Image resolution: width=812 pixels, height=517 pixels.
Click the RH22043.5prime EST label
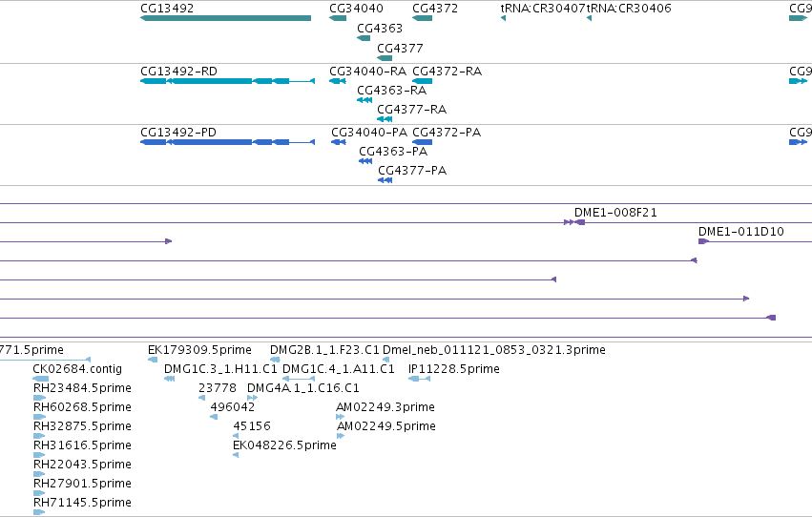coord(82,465)
